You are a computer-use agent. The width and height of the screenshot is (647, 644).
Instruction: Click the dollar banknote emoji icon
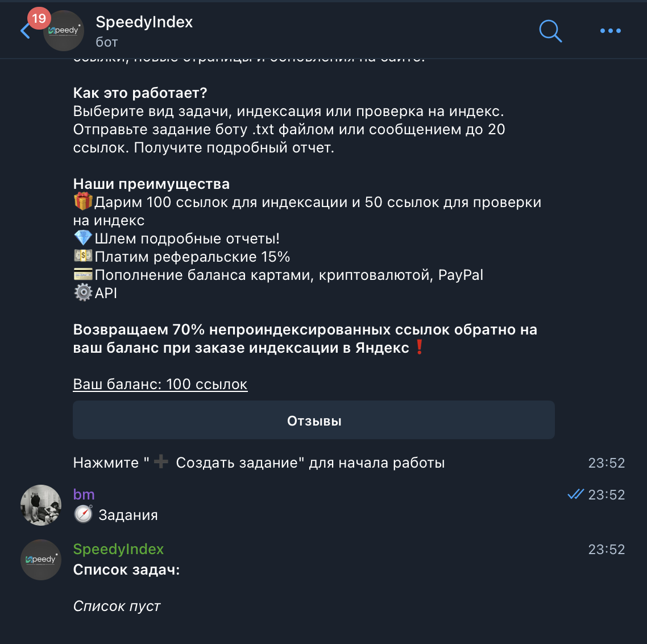[x=83, y=256]
